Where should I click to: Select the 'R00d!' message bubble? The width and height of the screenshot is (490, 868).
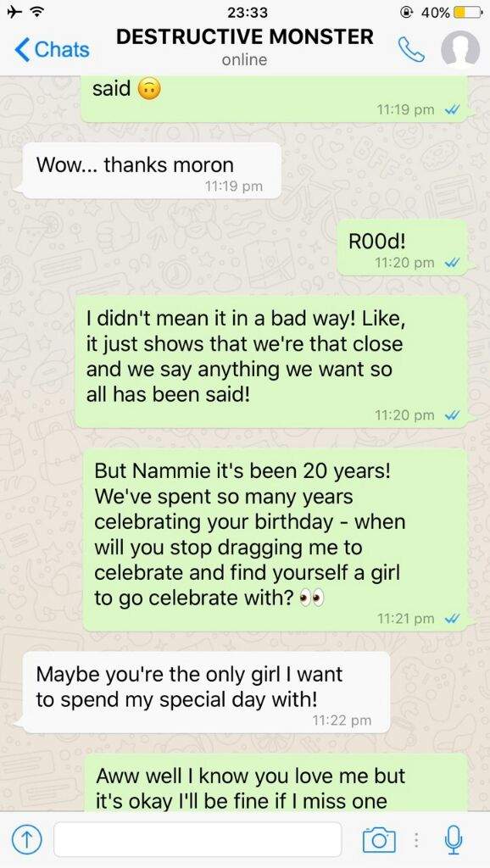(x=403, y=248)
